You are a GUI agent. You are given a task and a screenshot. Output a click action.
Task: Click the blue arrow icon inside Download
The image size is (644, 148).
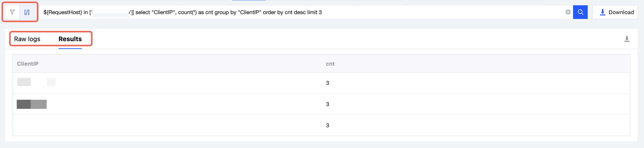pyautogui.click(x=603, y=12)
